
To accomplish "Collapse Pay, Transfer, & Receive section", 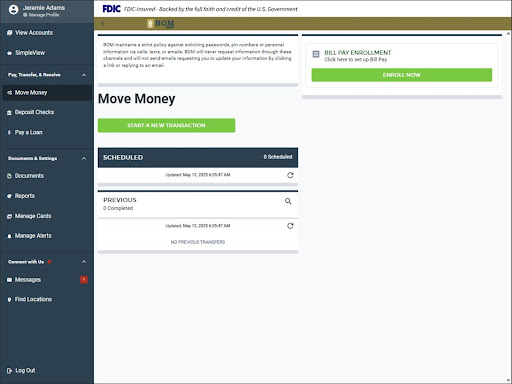I will [84, 75].
